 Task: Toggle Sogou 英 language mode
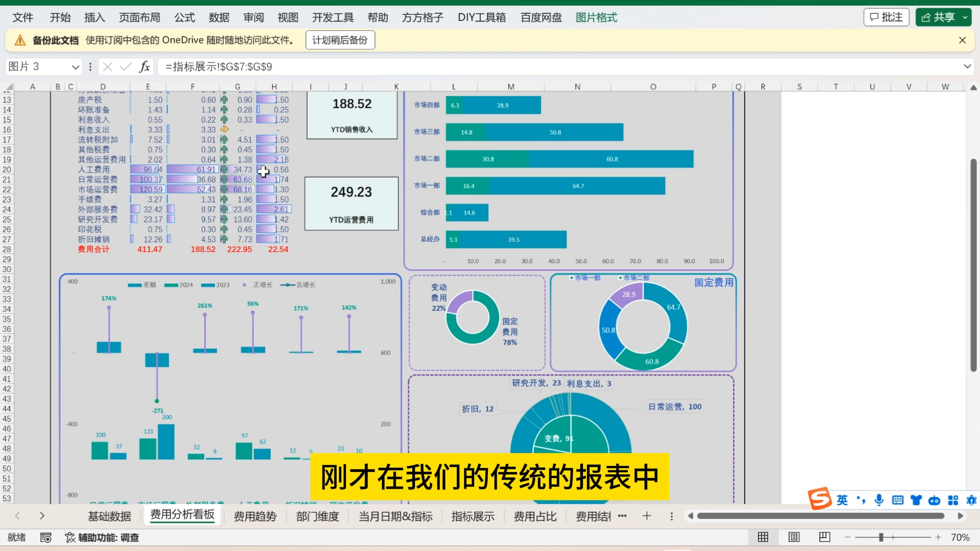click(x=842, y=500)
